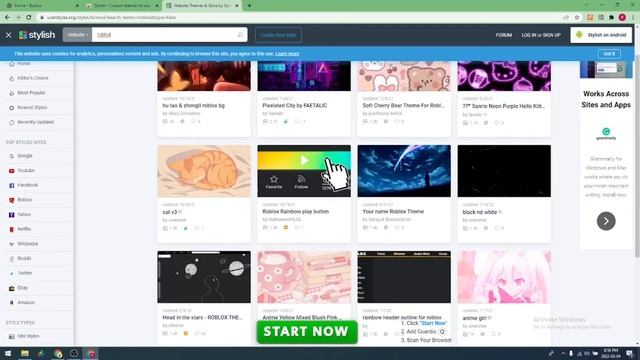
Task: Open File Explorer from taskbar
Action: pyautogui.click(x=25, y=353)
